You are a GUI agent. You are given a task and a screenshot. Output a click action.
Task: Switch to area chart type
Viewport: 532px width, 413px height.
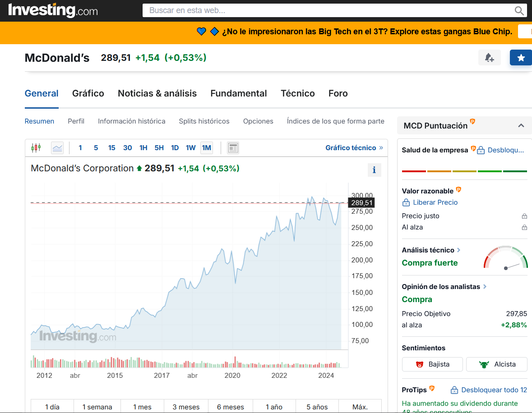[57, 148]
